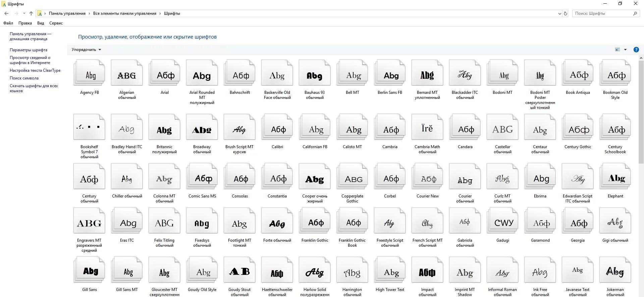Image resolution: width=644 pixels, height=297 pixels.
Task: Select the Cooper font icon
Action: click(x=315, y=176)
